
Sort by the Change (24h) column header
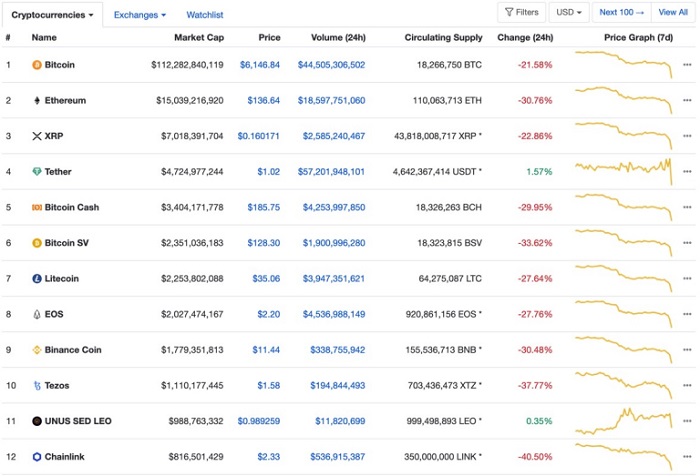coord(524,37)
